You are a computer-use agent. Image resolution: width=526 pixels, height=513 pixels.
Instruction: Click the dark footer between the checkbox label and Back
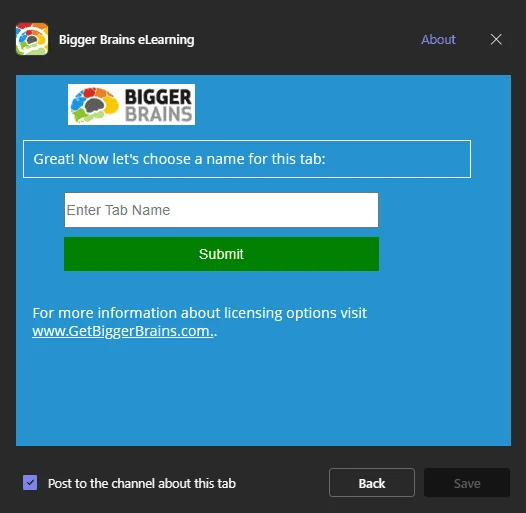pos(282,483)
